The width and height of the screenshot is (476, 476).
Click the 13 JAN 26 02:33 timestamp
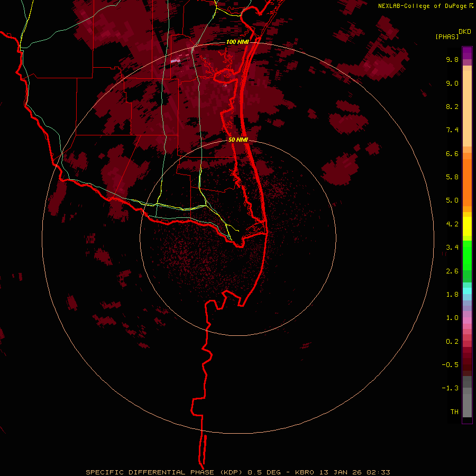(354, 472)
